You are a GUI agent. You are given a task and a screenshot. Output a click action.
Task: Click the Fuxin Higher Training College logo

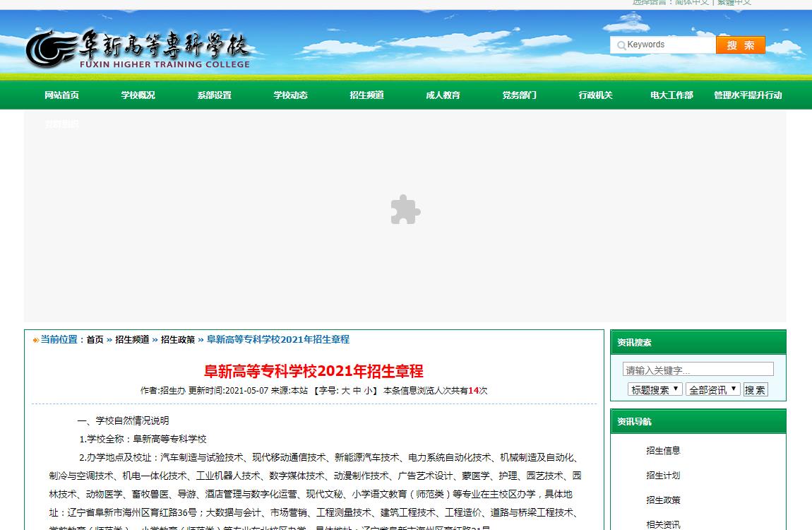coord(138,49)
